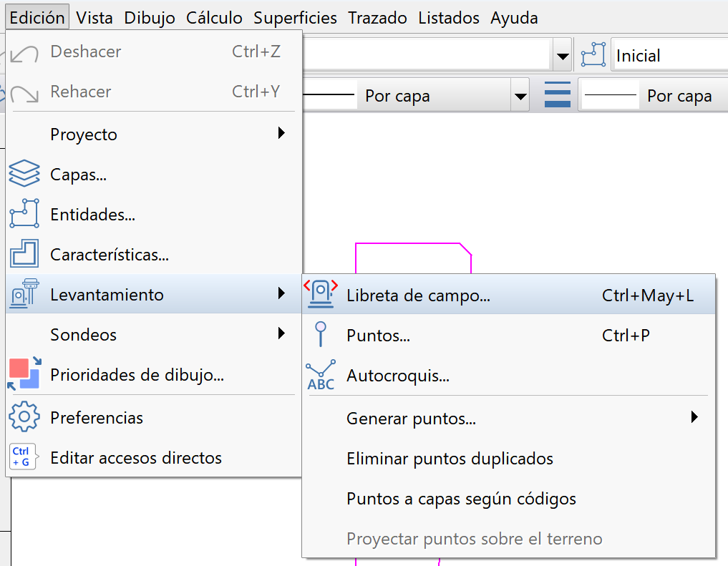Viewport: 728px width, 566px height.
Task: Click the Levantamiento total station icon
Action: (x=24, y=294)
